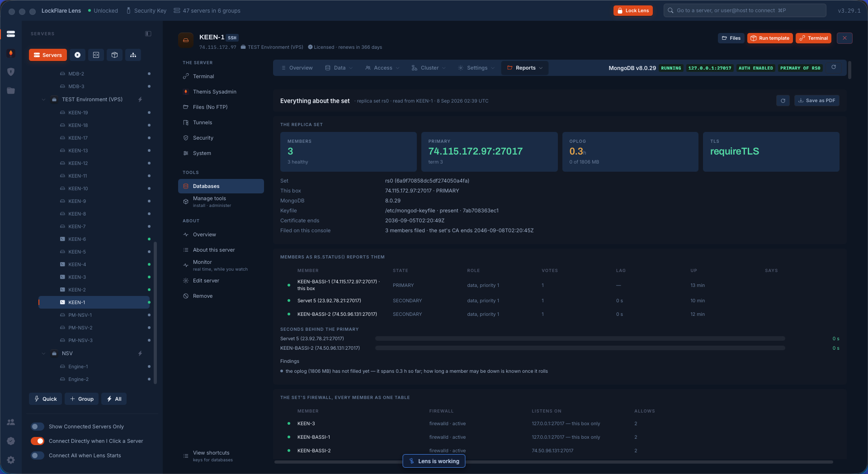Open Monitor real time view

coord(221,265)
